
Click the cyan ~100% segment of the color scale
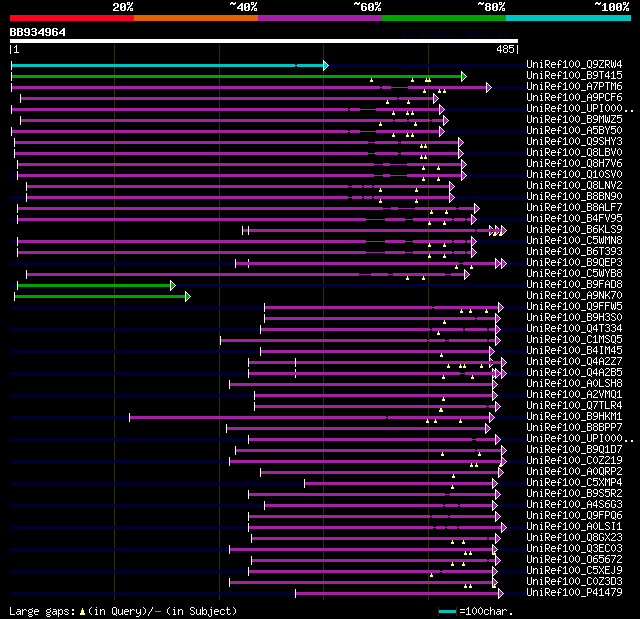coord(568,18)
